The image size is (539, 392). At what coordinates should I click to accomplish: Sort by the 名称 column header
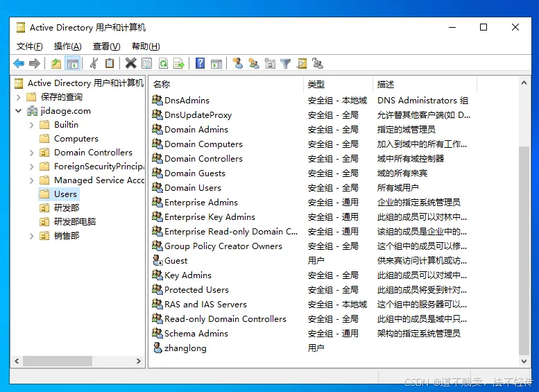[227, 84]
